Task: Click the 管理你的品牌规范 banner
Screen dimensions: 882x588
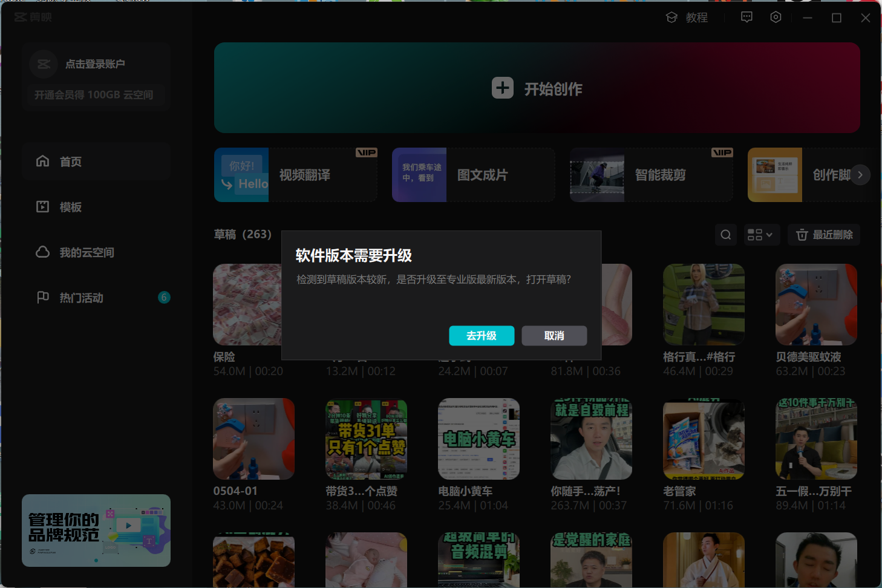Action: point(96,530)
